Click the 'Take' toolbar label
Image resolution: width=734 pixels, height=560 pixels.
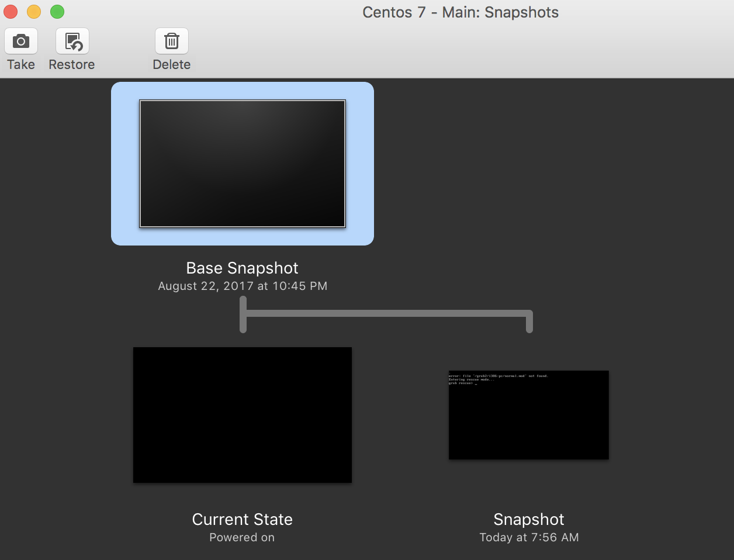pos(21,64)
